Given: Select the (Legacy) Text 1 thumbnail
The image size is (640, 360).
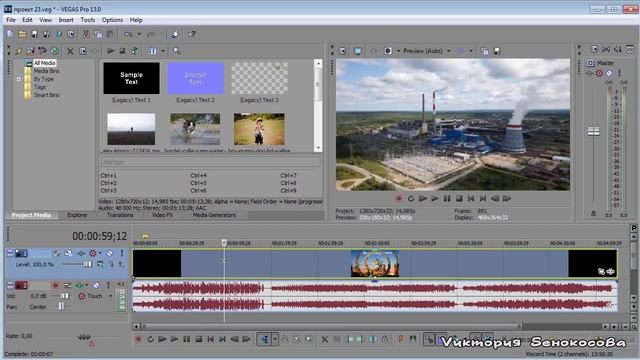Looking at the screenshot, I should click(131, 78).
